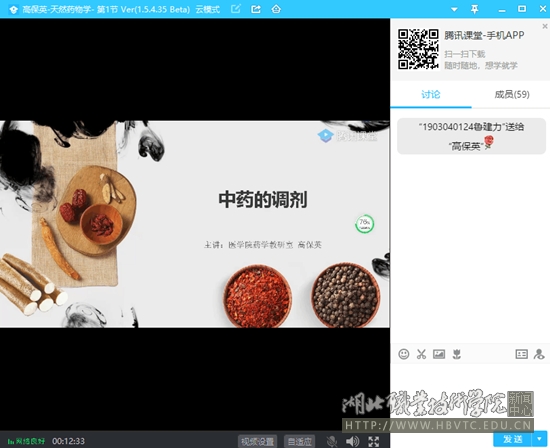Click the 视频设置 button

coord(257,441)
